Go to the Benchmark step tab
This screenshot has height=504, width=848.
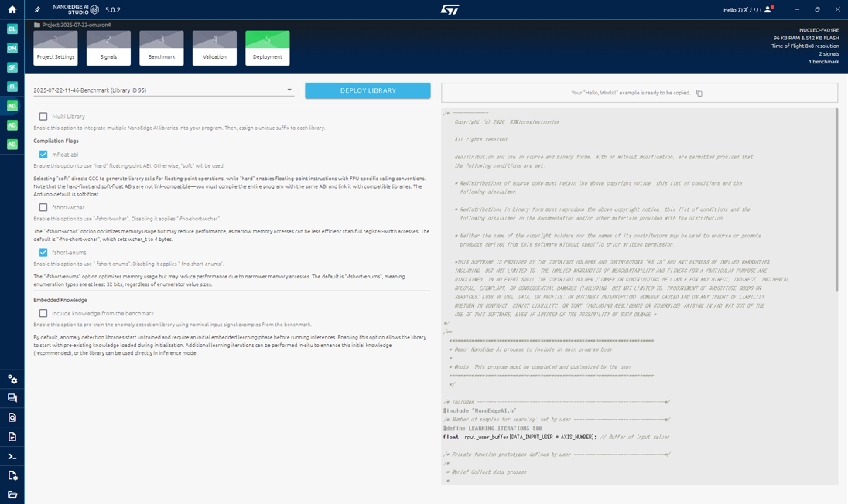click(162, 48)
